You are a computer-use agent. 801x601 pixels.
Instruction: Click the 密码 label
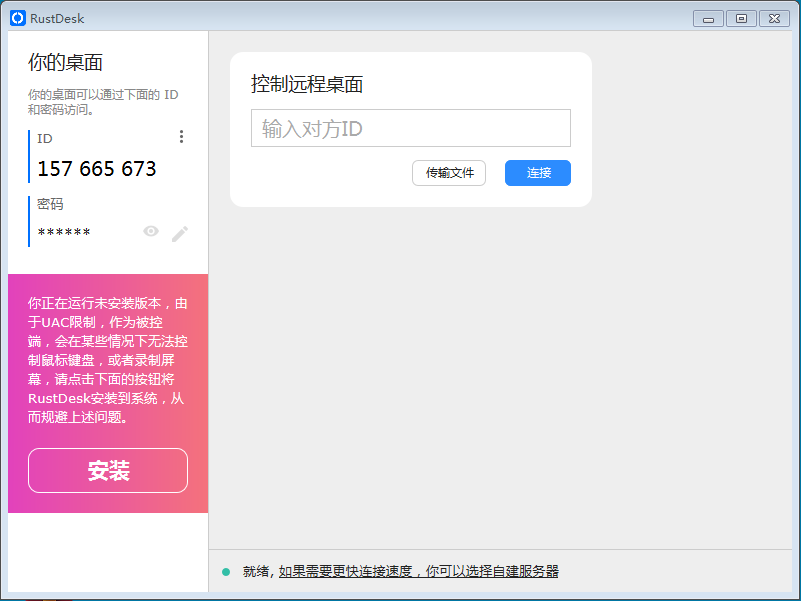(50, 204)
